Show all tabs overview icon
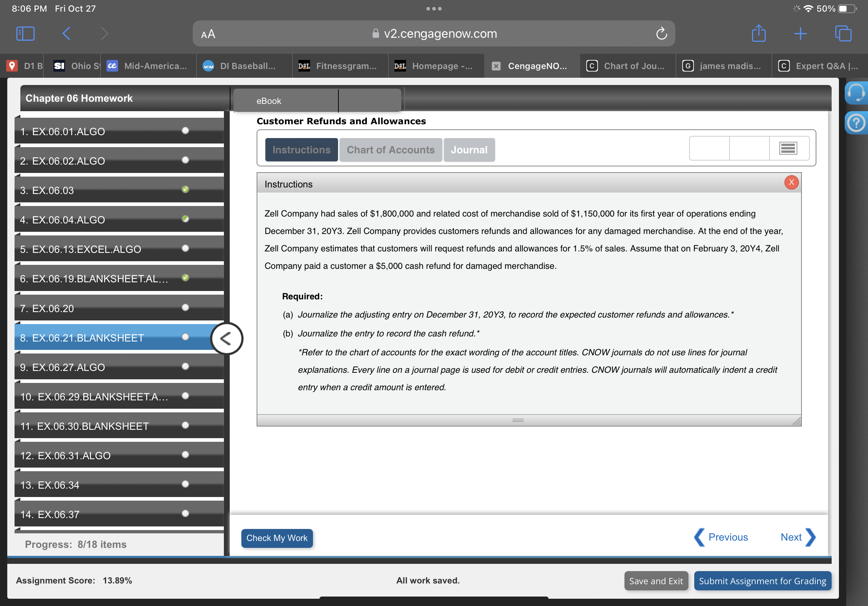The height and width of the screenshot is (606, 868). click(843, 34)
